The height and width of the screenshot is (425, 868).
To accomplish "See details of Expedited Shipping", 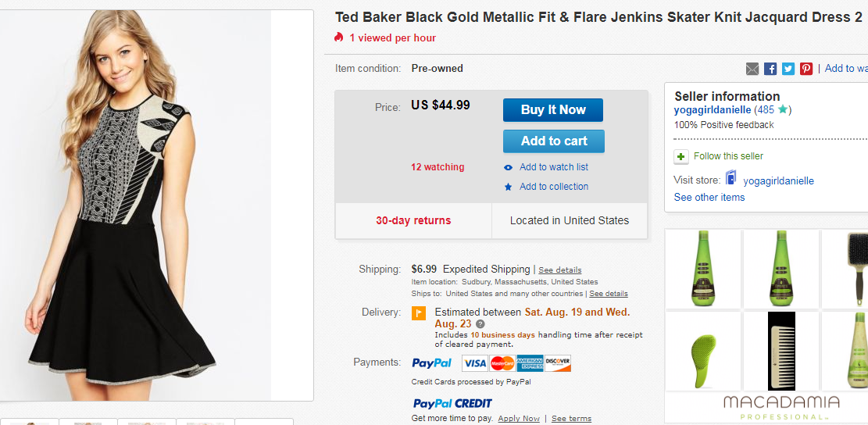I will [559, 270].
